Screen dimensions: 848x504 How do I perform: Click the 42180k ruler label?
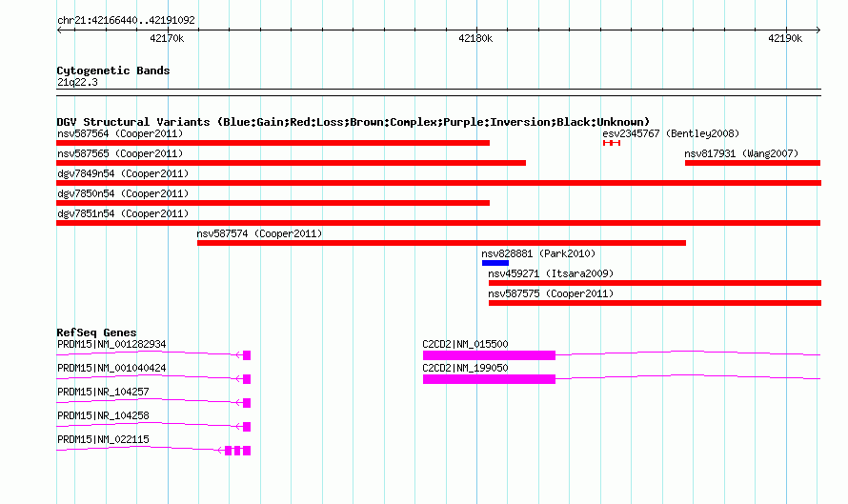(475, 38)
